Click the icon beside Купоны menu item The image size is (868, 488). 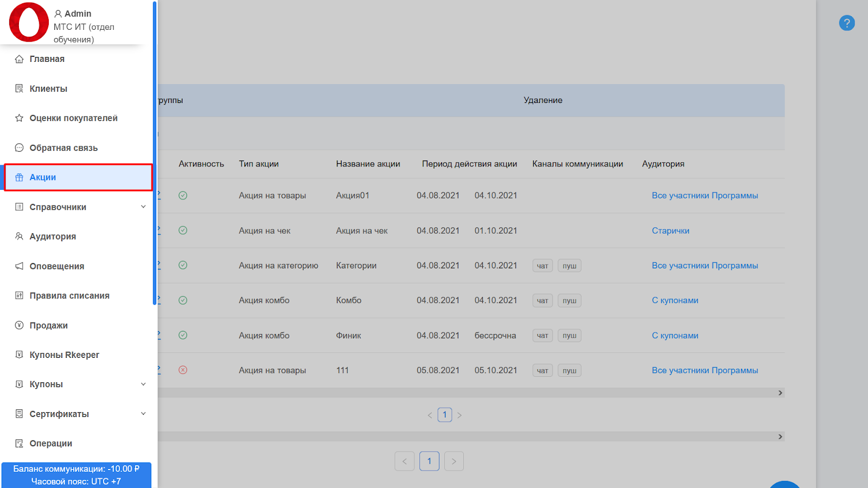click(19, 384)
